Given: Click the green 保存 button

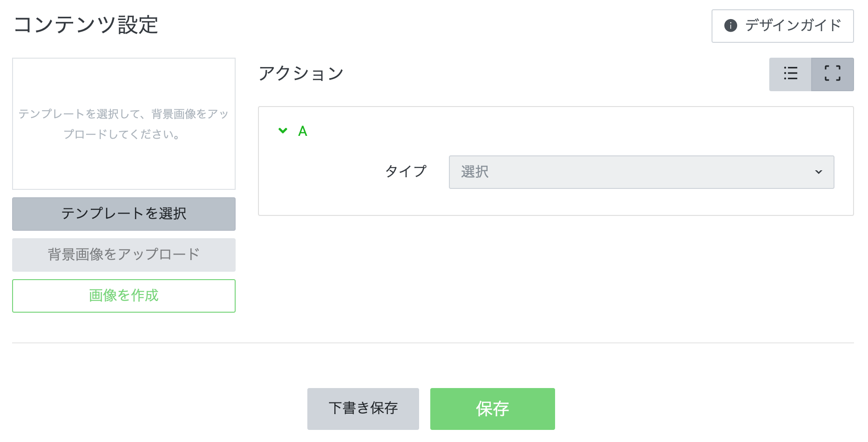Looking at the screenshot, I should click(492, 409).
